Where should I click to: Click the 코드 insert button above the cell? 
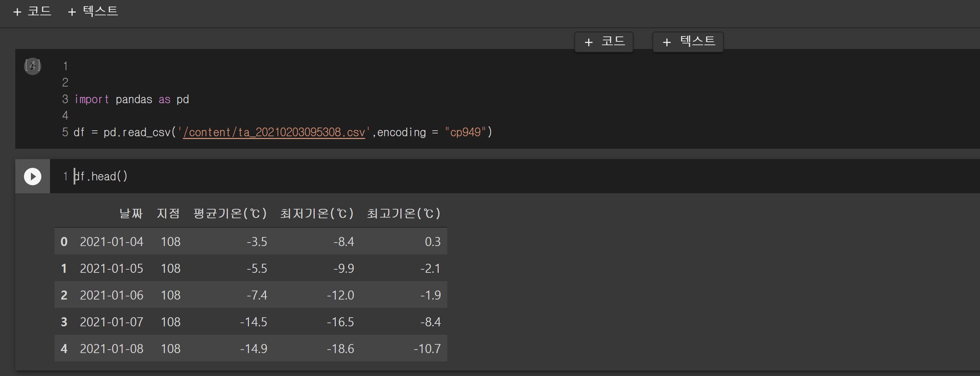pos(604,42)
